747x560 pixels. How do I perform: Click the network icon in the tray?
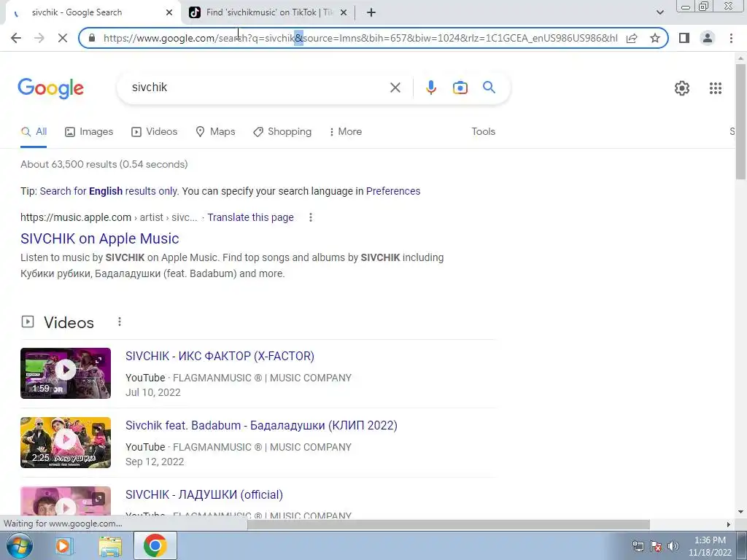coord(638,546)
